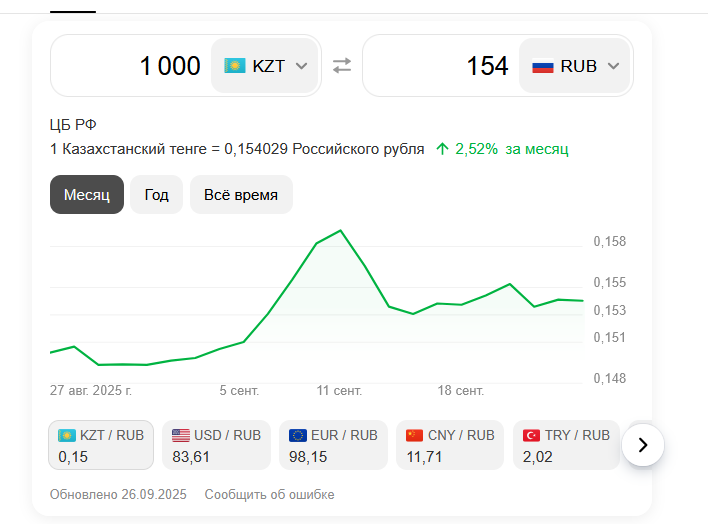The height and width of the screenshot is (524, 708).
Task: Click the Сообщить об ошибке link
Action: 269,494
